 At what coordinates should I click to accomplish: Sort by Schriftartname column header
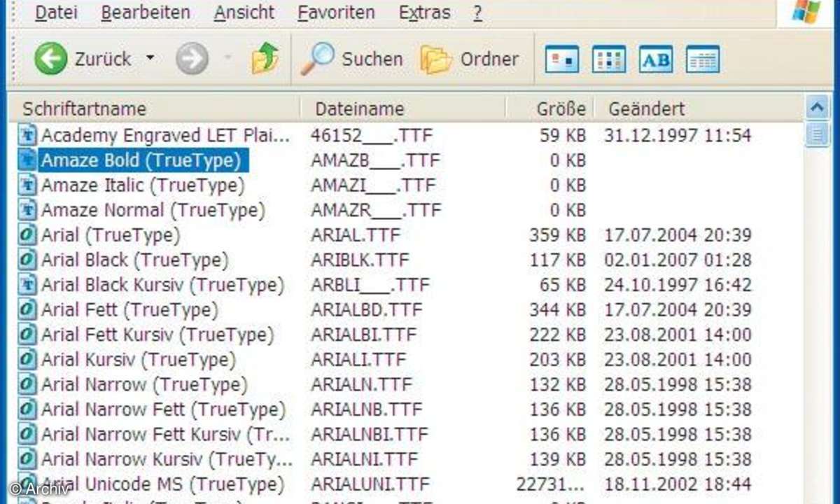click(x=84, y=108)
